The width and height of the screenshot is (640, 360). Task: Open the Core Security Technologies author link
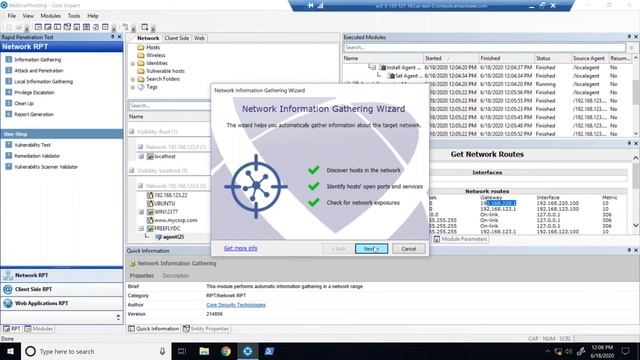236,305
